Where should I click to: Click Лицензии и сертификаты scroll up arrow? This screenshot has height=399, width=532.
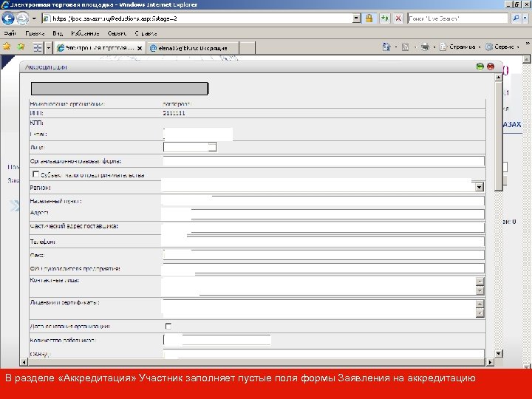pos(480,304)
